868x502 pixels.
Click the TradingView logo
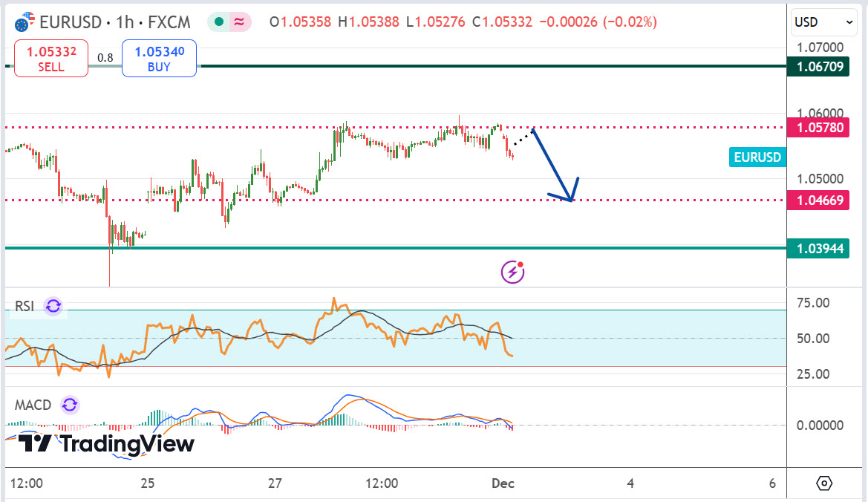[105, 444]
